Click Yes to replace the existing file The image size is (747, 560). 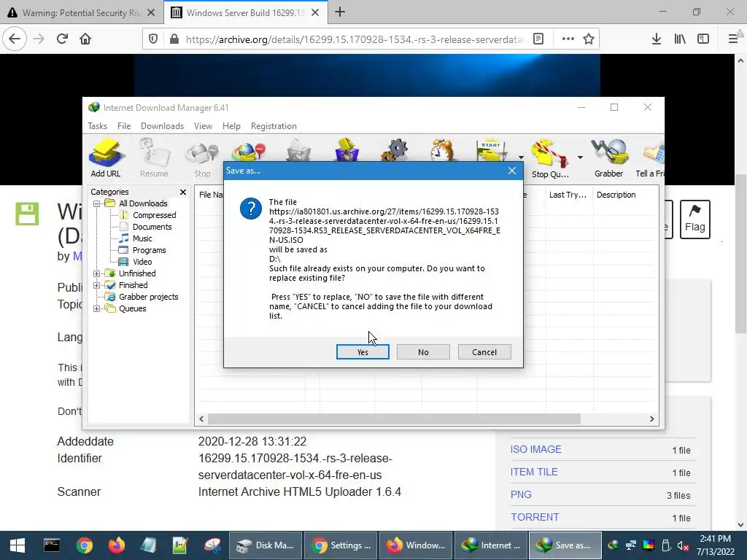coord(363,352)
